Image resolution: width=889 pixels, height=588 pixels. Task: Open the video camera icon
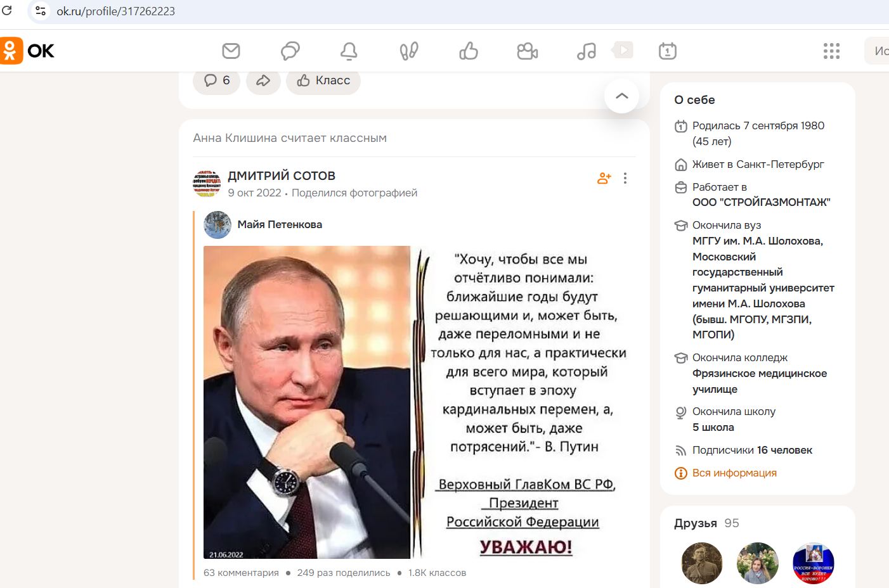527,51
